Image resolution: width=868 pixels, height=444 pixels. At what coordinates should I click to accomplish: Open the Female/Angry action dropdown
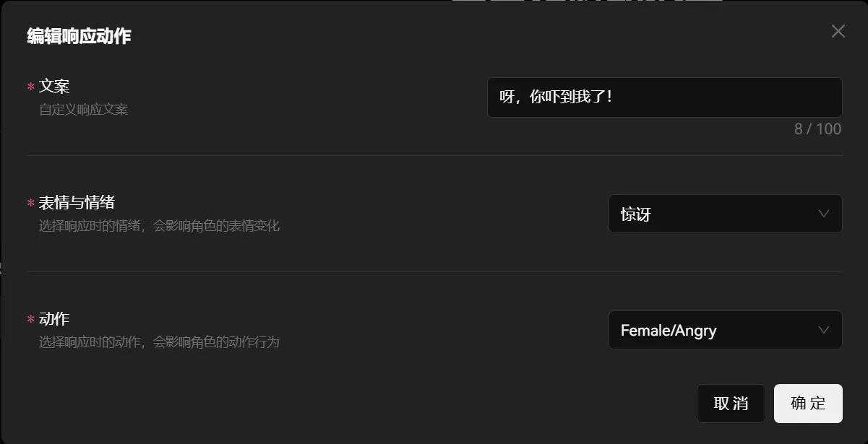(726, 330)
